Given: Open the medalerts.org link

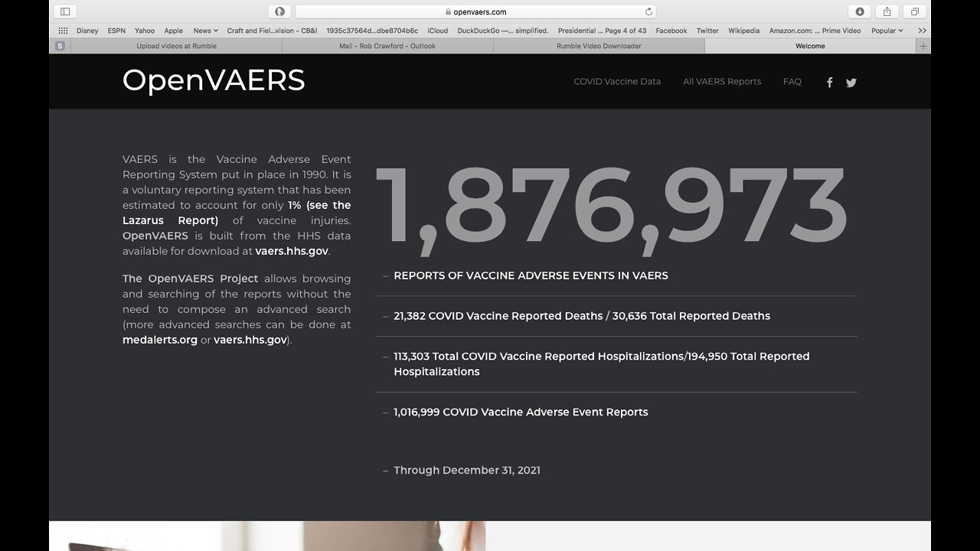Looking at the screenshot, I should click(x=160, y=340).
